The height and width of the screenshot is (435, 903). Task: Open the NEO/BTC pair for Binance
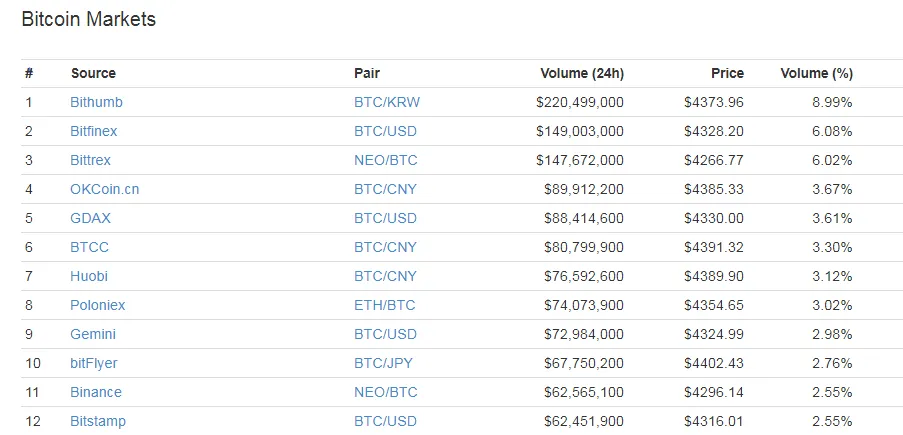click(x=386, y=392)
